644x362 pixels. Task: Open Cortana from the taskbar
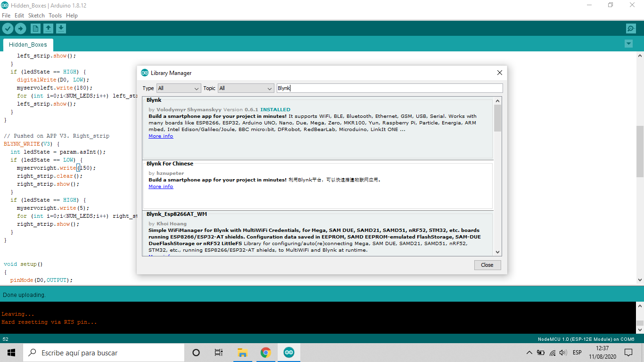tap(196, 353)
